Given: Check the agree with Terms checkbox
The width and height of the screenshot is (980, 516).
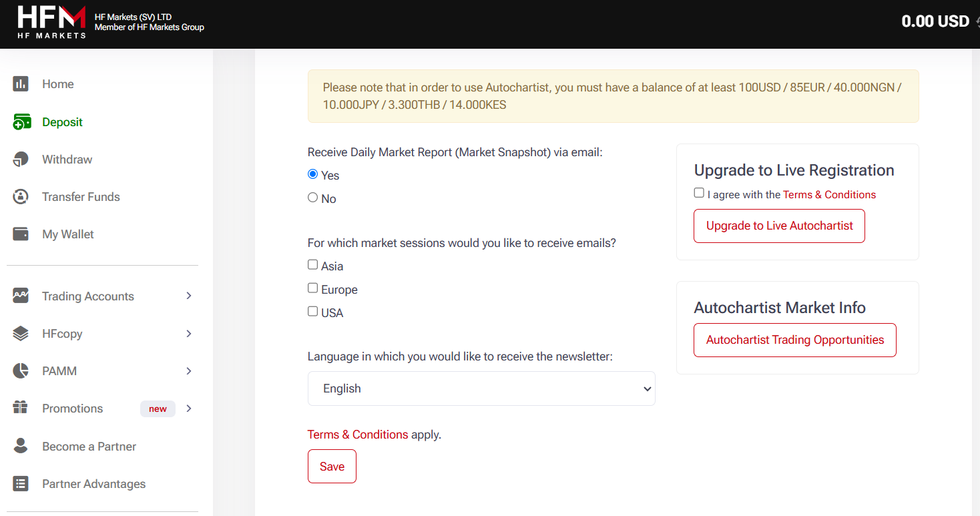Looking at the screenshot, I should (x=699, y=193).
